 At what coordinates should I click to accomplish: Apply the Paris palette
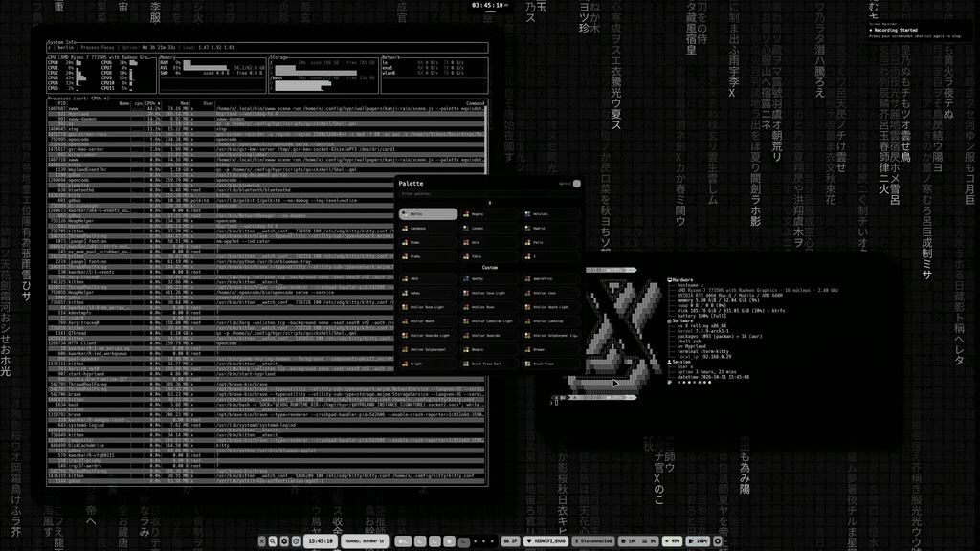[x=550, y=242]
